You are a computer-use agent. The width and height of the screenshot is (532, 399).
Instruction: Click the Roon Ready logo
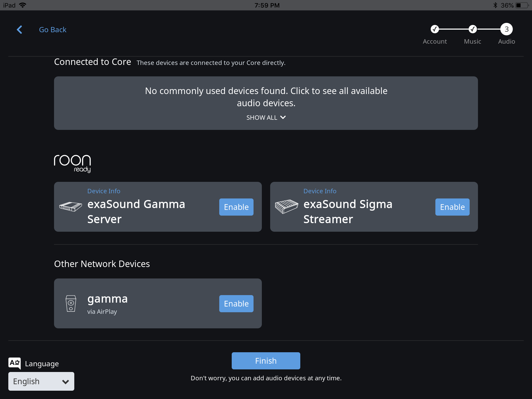coord(72,164)
